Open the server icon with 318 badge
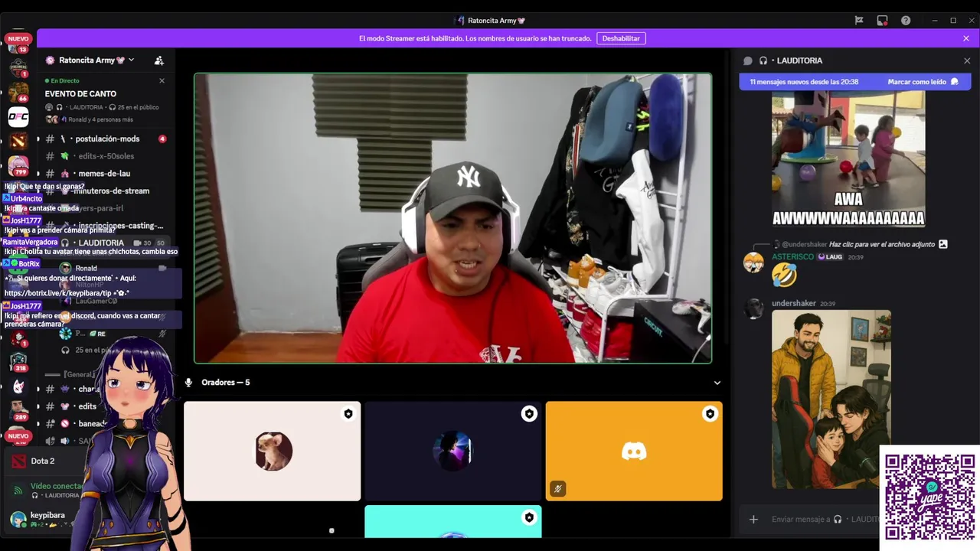This screenshot has height=551, width=980. coord(18,361)
